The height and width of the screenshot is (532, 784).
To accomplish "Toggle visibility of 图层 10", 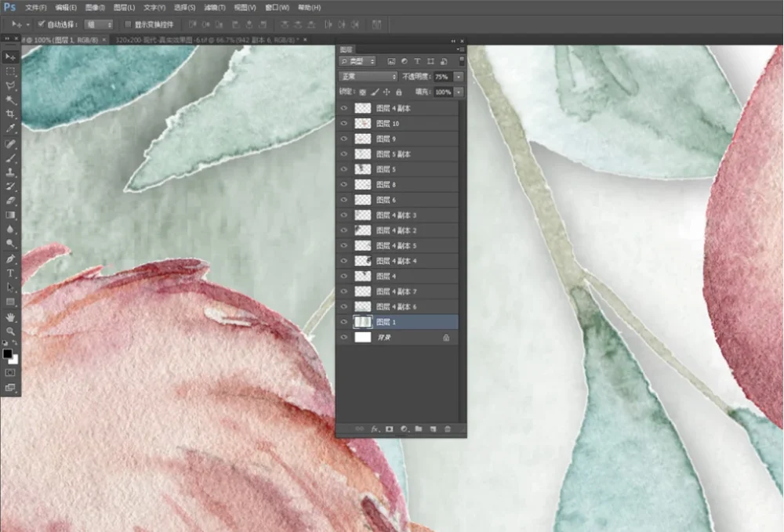I will click(344, 124).
